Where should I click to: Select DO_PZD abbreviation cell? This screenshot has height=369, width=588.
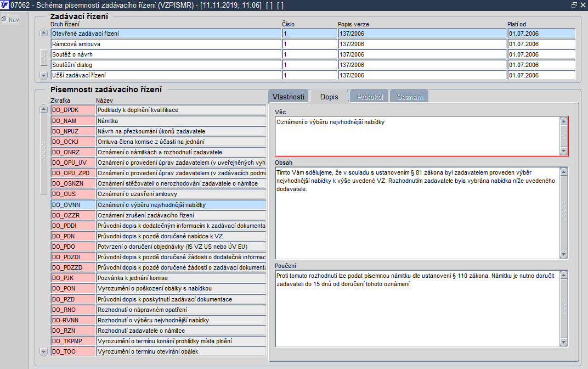[73, 300]
